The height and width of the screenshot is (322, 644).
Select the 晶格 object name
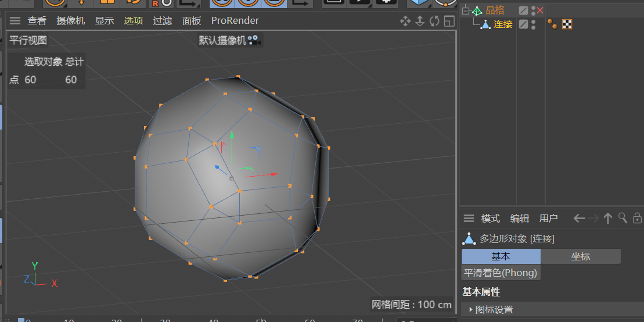pyautogui.click(x=495, y=10)
